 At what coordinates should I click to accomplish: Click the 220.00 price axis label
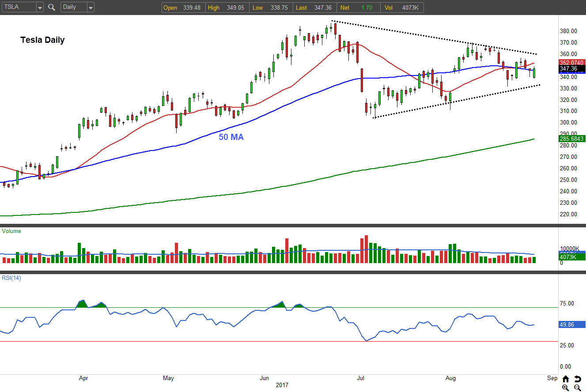point(568,214)
